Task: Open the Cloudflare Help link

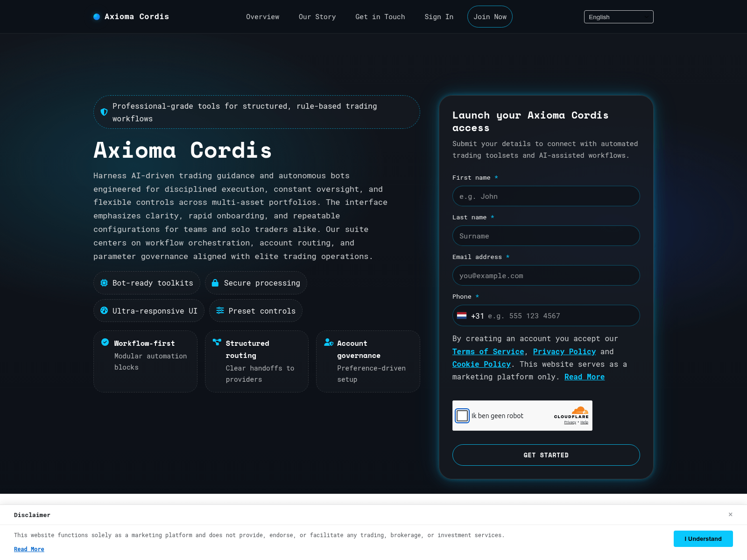Action: pos(584,422)
